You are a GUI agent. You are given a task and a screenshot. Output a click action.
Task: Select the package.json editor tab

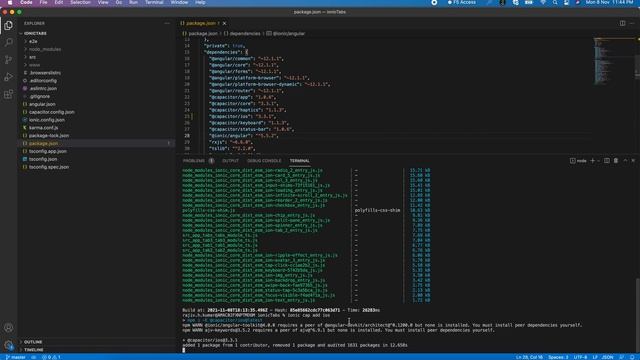click(x=200, y=23)
